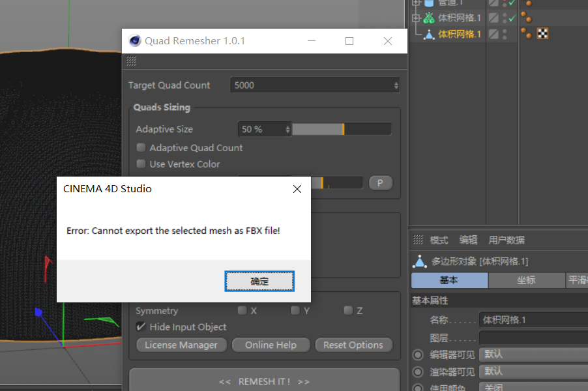Image resolution: width=588 pixels, height=391 pixels.
Task: Click the REMESH IT button
Action: pyautogui.click(x=265, y=380)
